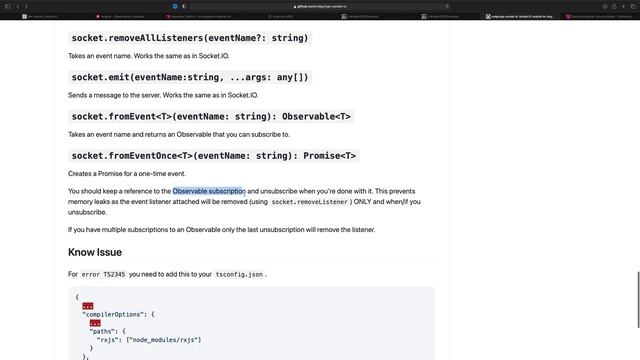Click the socket.fromEventOnce<T> heading

click(x=213, y=156)
